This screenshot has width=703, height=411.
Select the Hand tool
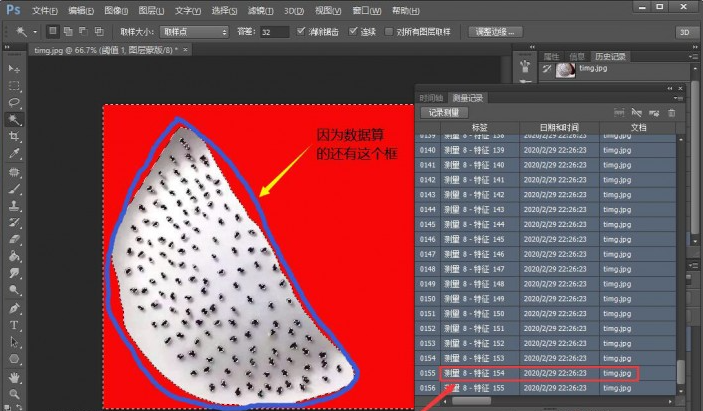tap(15, 377)
